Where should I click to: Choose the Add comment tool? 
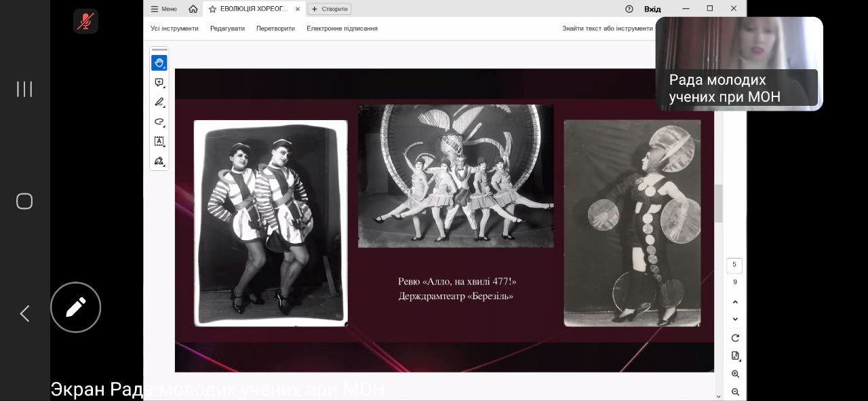(159, 83)
